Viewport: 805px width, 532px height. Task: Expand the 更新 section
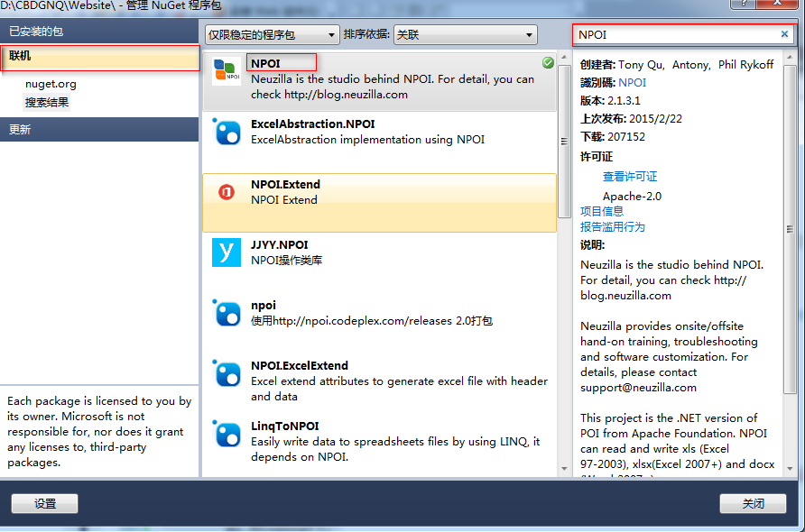(99, 129)
